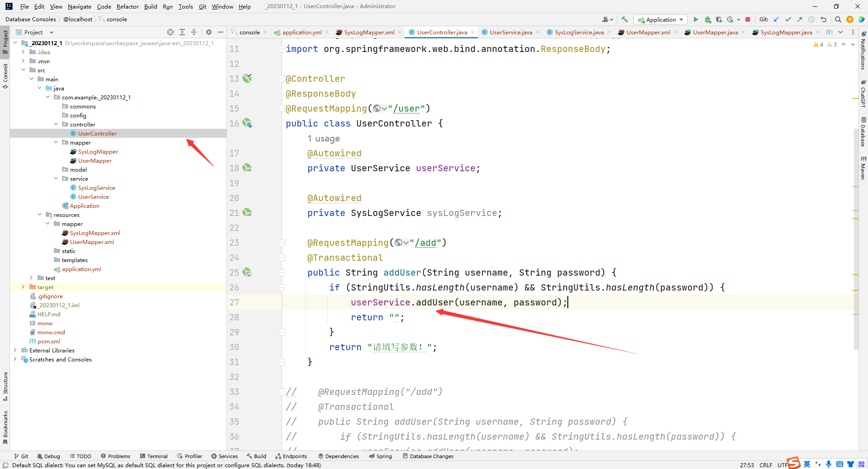Select UserMapper.xml in resources mapper folder
This screenshot has height=469, width=868.
click(x=92, y=242)
